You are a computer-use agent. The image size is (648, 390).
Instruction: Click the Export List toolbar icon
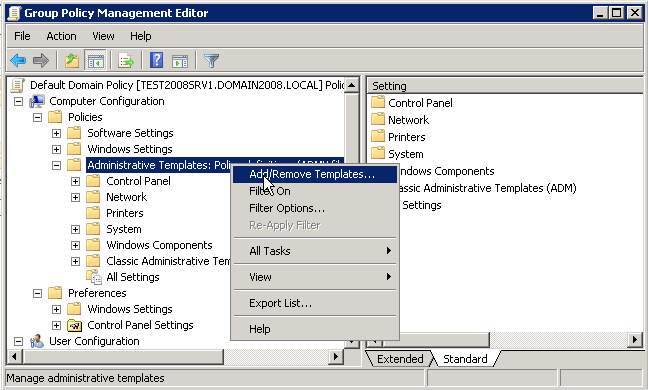126,61
